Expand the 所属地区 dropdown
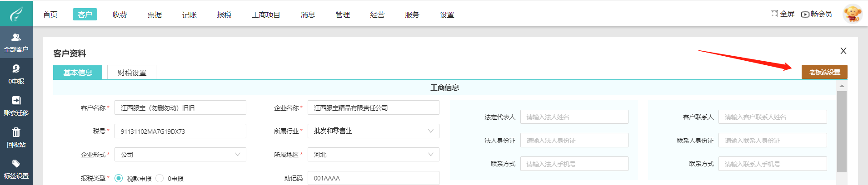This screenshot has width=868, height=185. click(430, 155)
